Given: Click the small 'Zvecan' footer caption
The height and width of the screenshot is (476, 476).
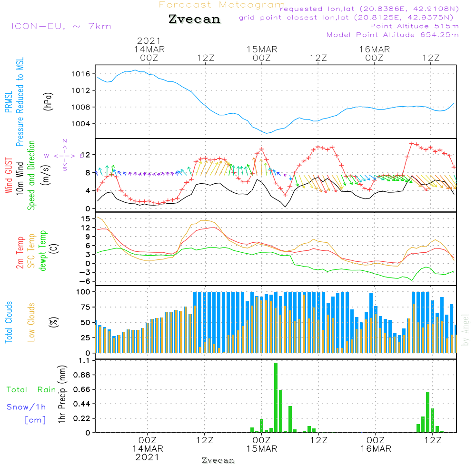Looking at the screenshot, I should [218, 460].
